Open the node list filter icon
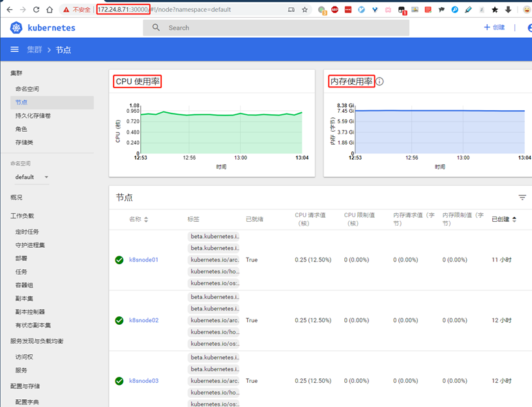The height and width of the screenshot is (407, 532). pyautogui.click(x=522, y=197)
